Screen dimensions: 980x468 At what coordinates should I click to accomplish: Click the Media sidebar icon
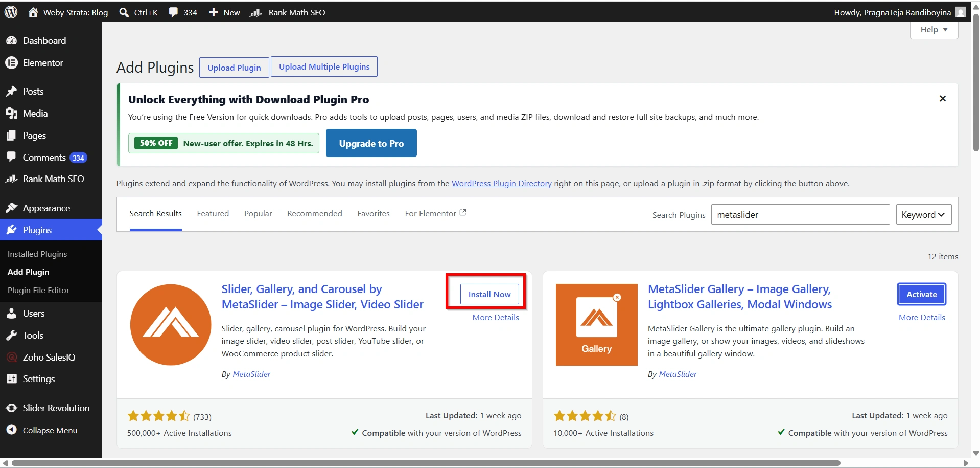(11, 113)
